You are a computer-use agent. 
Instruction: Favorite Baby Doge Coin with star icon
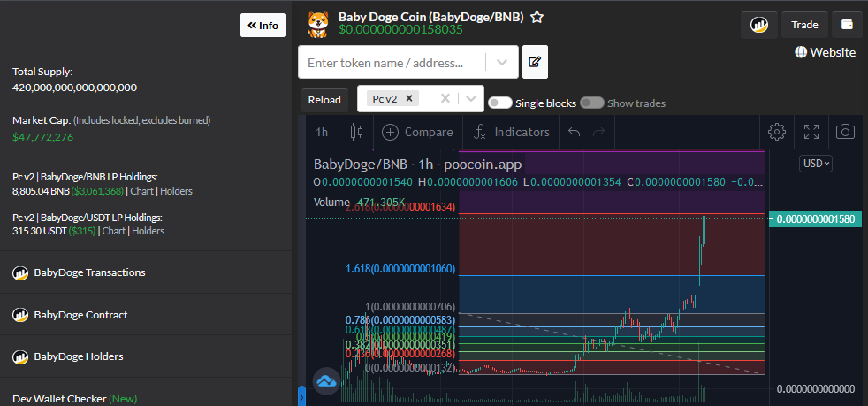(x=537, y=17)
